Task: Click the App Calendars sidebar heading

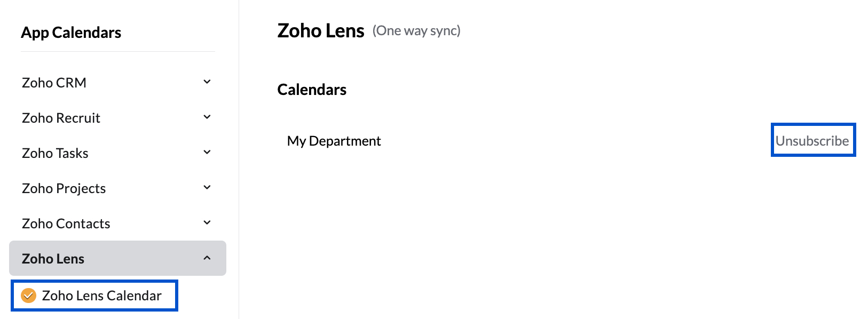Action: [71, 33]
